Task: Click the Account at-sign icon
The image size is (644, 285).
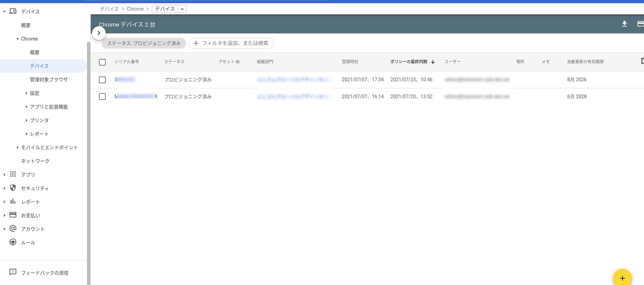Action: click(13, 228)
